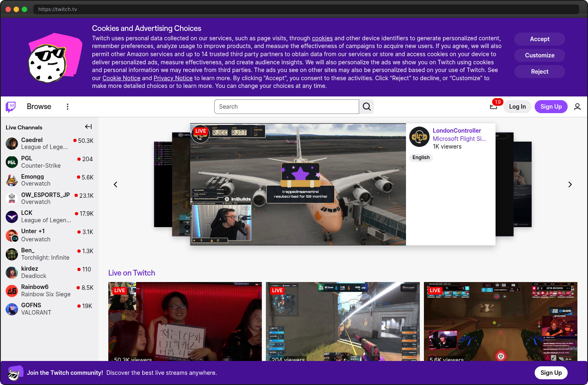
Task: Open the PGL channel avatar
Action: pos(11,162)
